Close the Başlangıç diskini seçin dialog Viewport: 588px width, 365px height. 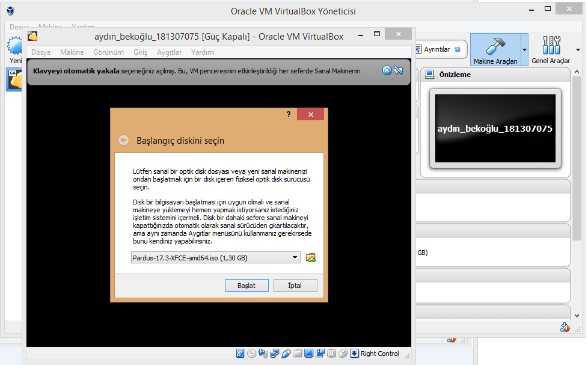[x=310, y=114]
